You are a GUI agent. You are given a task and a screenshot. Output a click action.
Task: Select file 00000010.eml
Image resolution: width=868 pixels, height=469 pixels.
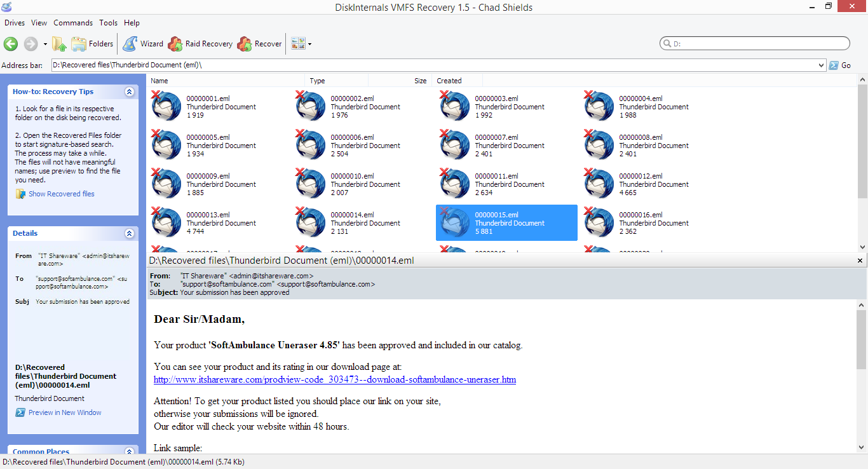click(x=363, y=184)
